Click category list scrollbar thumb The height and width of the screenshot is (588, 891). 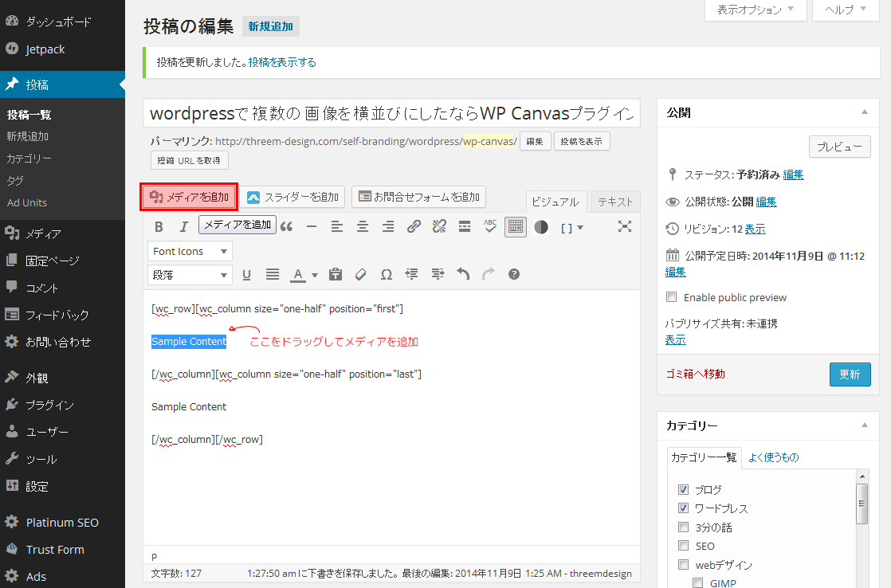(862, 504)
